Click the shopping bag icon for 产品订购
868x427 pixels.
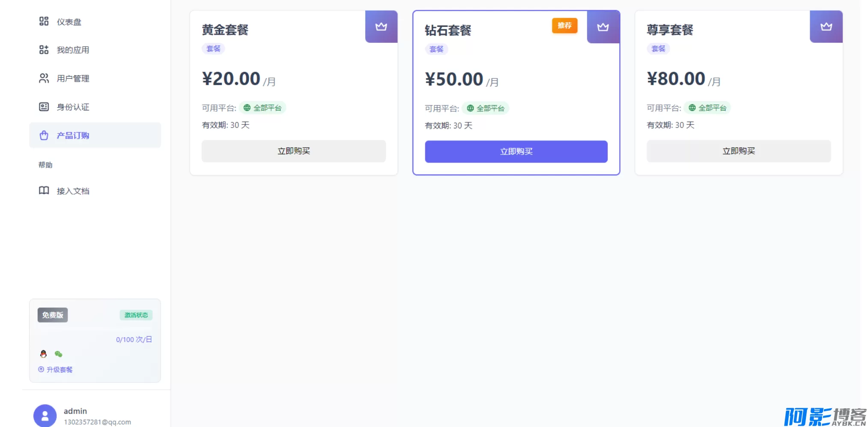(44, 136)
